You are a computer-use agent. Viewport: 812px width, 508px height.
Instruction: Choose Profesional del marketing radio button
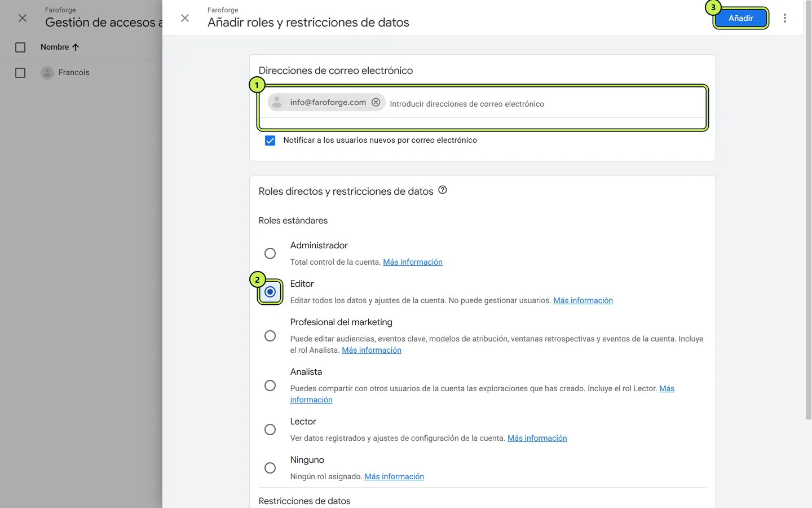270,336
